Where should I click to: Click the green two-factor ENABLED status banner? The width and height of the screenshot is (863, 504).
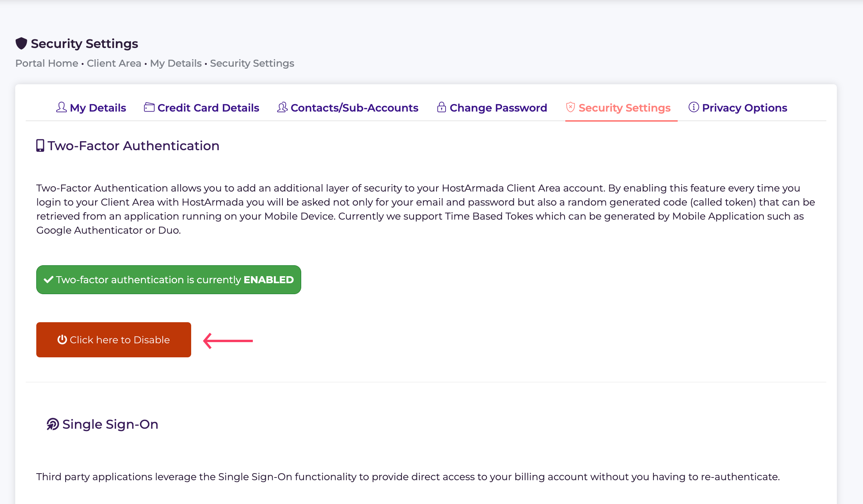[169, 280]
